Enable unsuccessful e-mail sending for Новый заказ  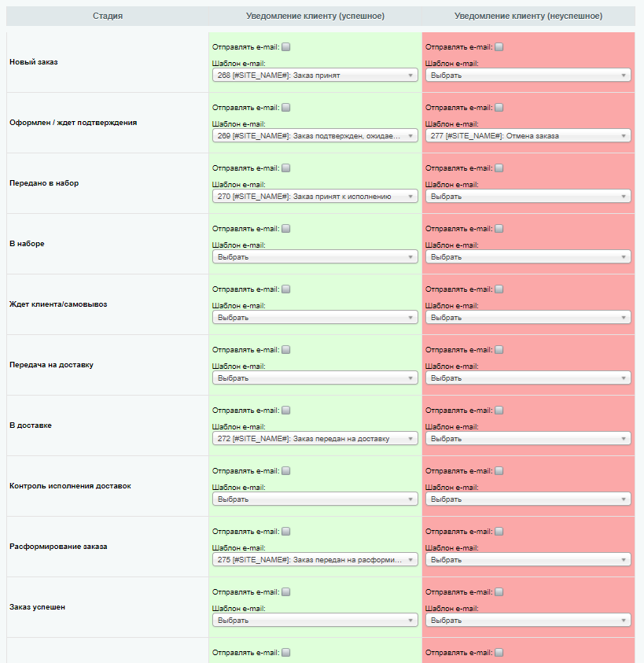[x=499, y=47]
